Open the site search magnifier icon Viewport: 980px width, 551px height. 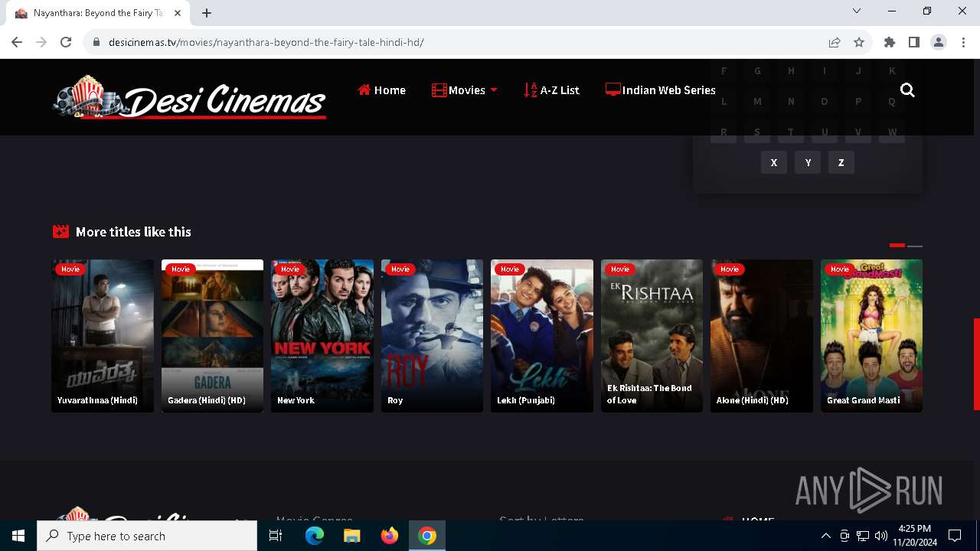pos(907,90)
